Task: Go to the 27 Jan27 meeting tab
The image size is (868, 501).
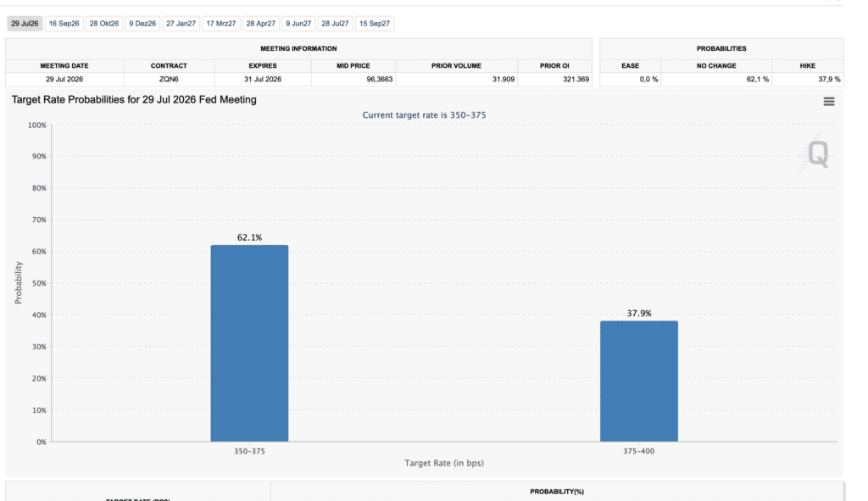Action: click(181, 24)
